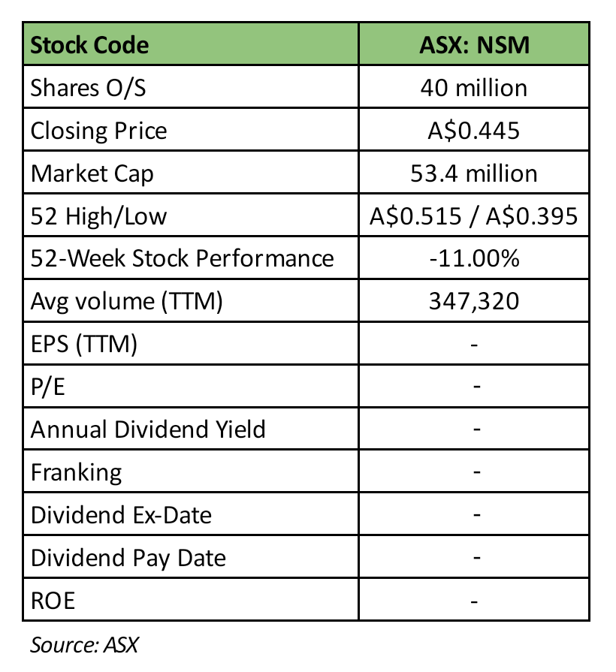The image size is (616, 672).
Task: Select the "40 million" value cell
Action: coord(474,88)
